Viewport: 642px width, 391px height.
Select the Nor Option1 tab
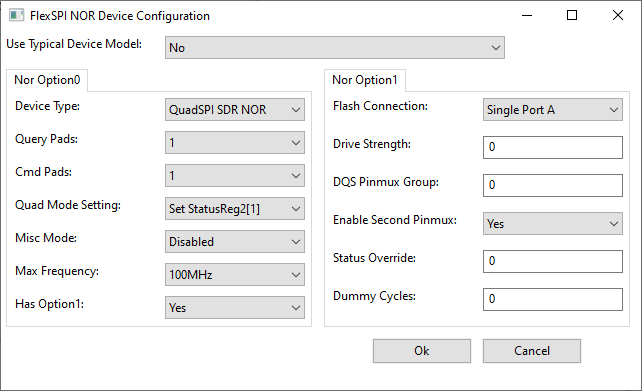[365, 80]
